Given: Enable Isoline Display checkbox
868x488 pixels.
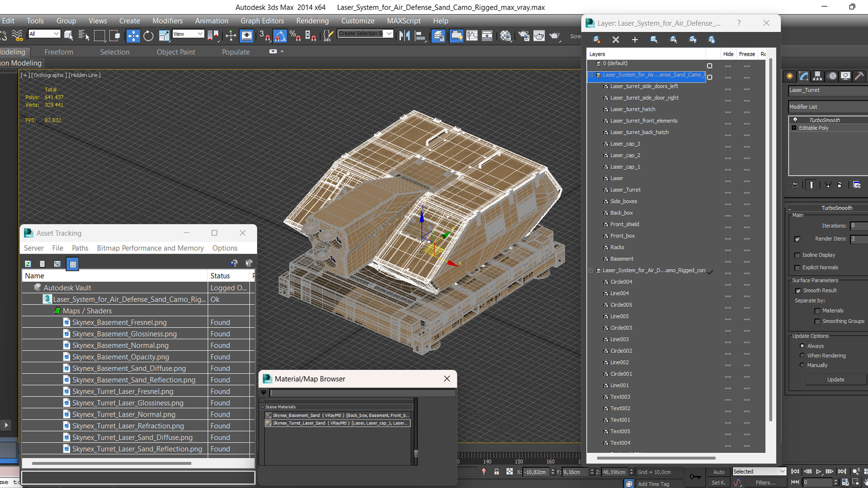Looking at the screenshot, I should (x=797, y=255).
